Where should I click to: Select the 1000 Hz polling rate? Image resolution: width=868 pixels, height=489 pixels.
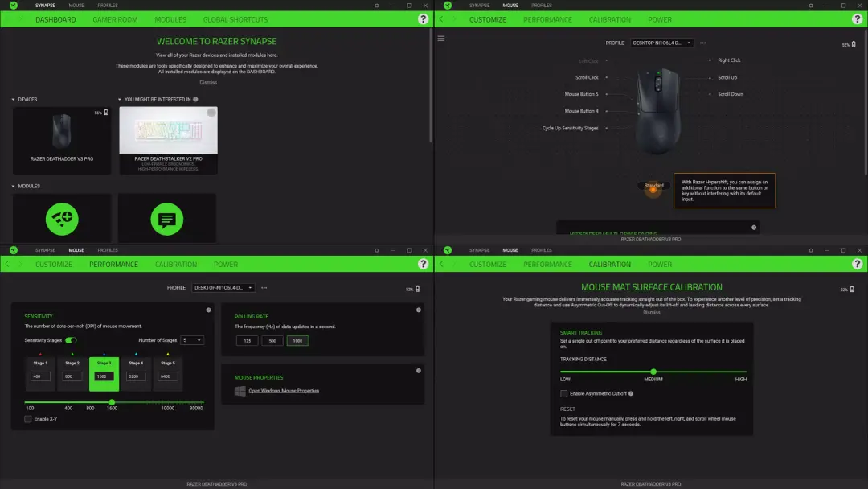click(297, 340)
